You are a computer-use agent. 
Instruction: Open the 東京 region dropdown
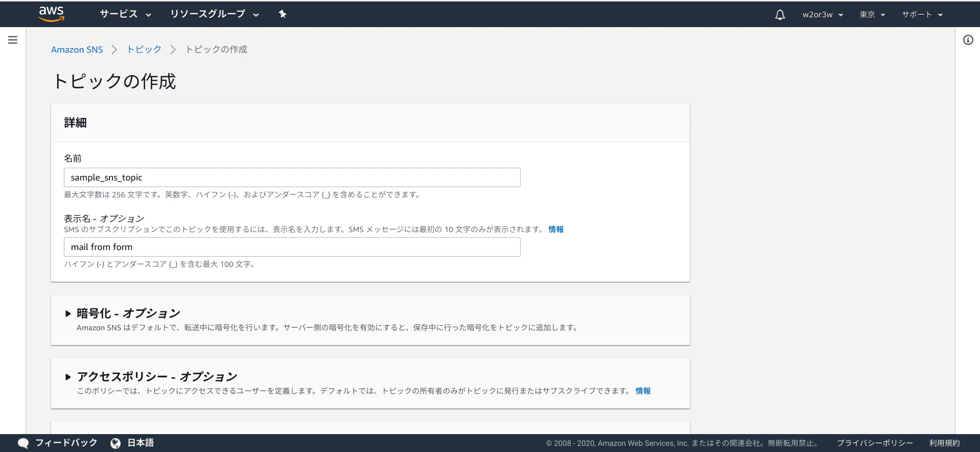tap(872, 15)
